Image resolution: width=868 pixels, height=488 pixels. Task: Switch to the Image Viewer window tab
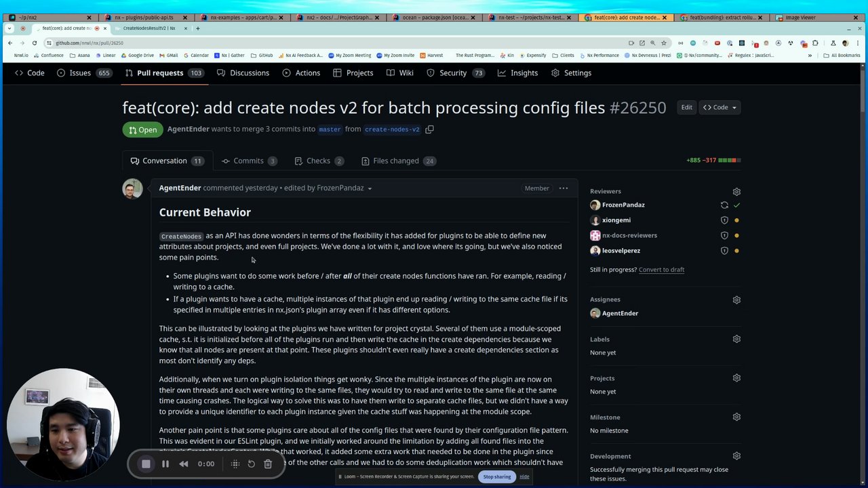pyautogui.click(x=816, y=18)
